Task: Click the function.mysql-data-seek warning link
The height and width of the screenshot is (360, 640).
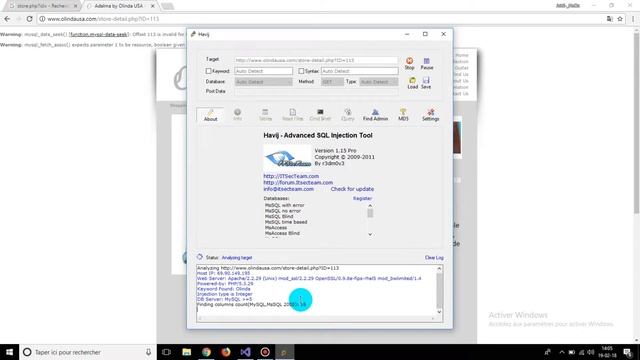Action: 99,34
